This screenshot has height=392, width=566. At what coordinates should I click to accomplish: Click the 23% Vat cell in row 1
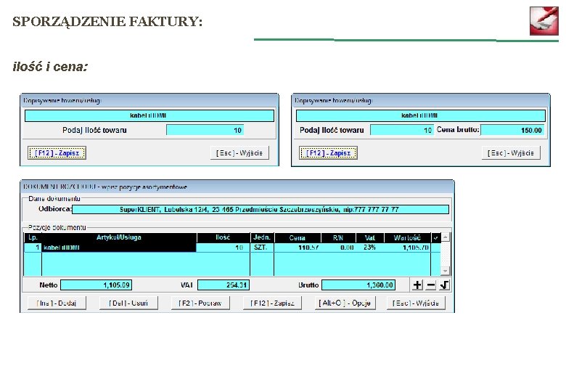coord(369,248)
